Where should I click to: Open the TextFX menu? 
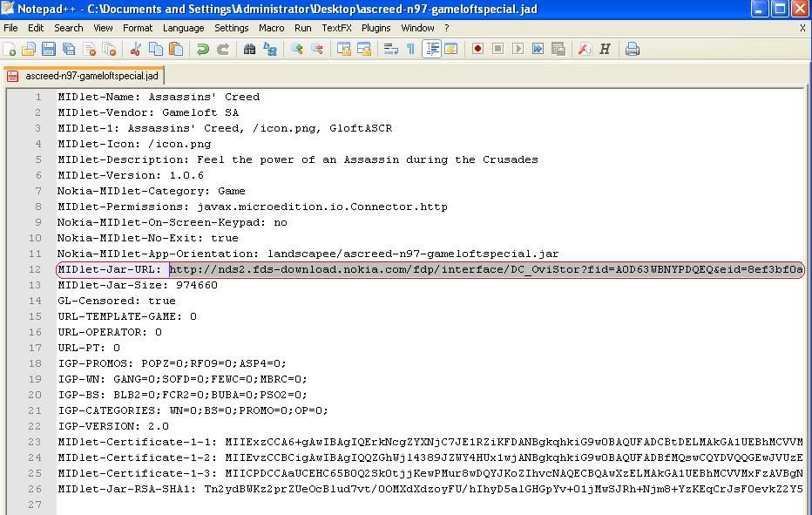click(336, 28)
